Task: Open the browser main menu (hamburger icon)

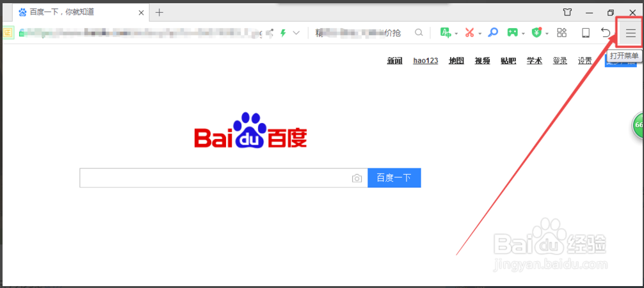Action: [631, 33]
